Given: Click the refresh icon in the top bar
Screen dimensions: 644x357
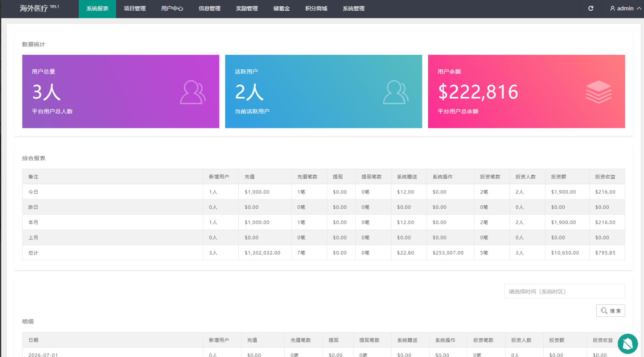Looking at the screenshot, I should pos(591,9).
